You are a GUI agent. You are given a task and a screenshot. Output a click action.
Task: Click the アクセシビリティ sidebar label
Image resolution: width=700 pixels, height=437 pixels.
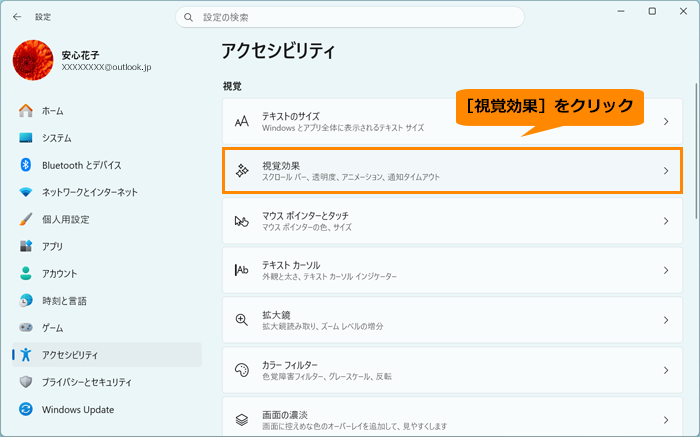click(70, 355)
